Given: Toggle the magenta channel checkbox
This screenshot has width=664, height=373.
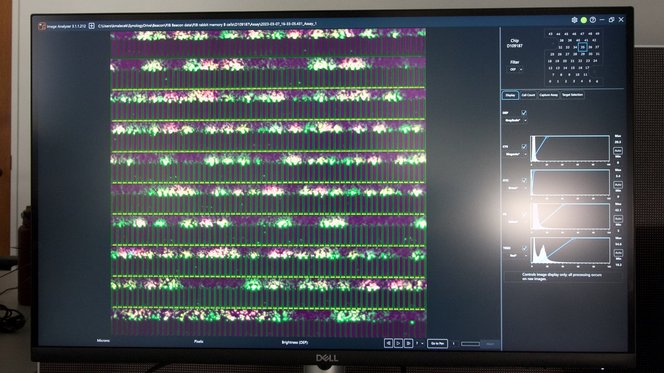Looking at the screenshot, I should pyautogui.click(x=524, y=146).
